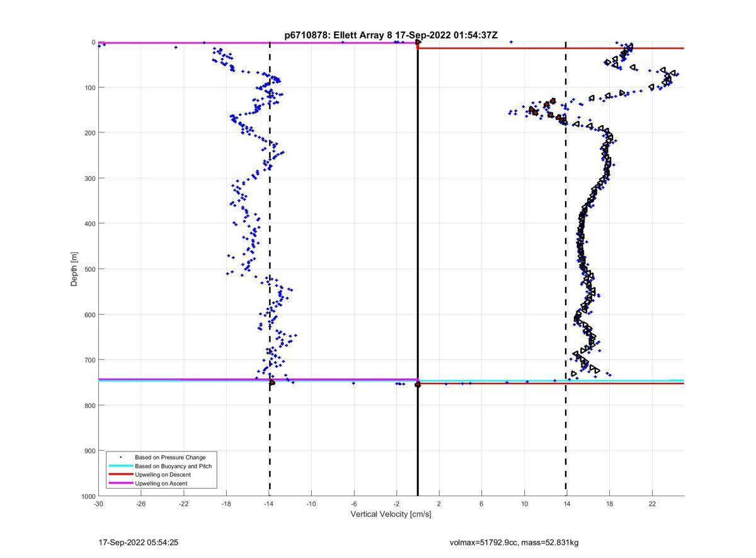Click x-axis tick label '-14'
The height and width of the screenshot is (558, 756).
[x=269, y=504]
